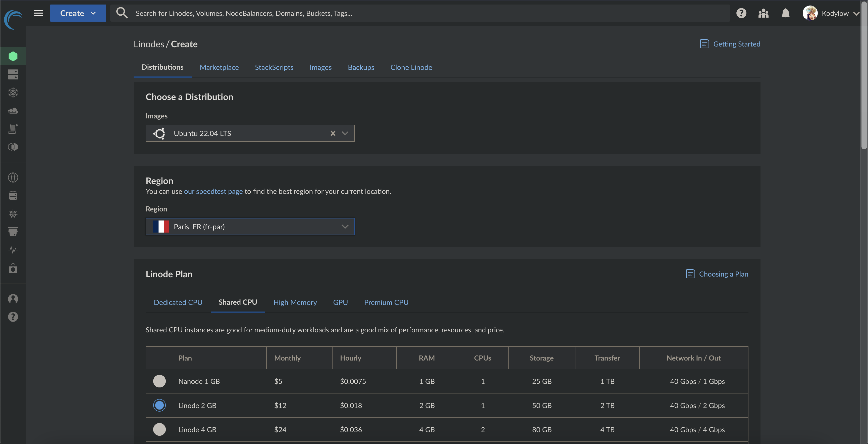The width and height of the screenshot is (868, 444).
Task: Open the Linodes sidebar icon
Action: (x=13, y=56)
